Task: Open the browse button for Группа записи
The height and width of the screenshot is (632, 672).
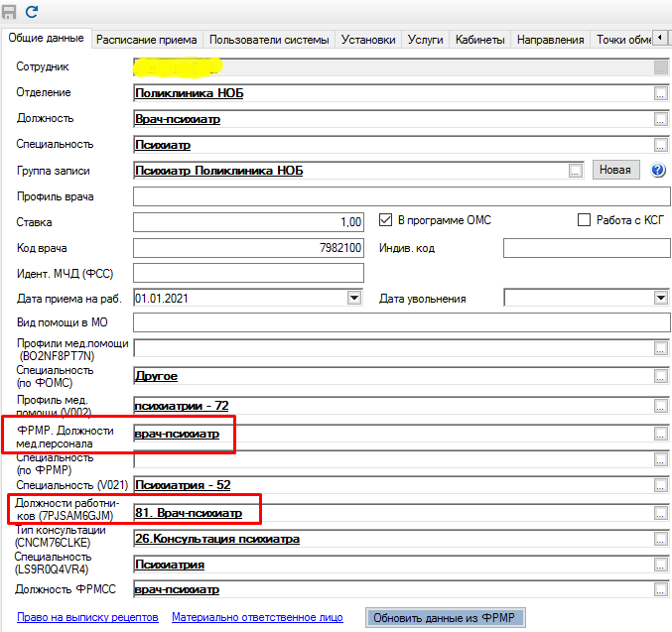Action: [x=575, y=171]
